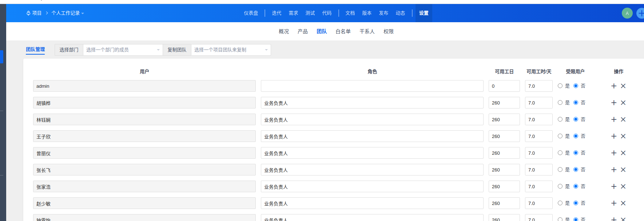Open the 个人工作记录 project dropdown
Viewport: 644px width, 221px height.
(x=68, y=13)
